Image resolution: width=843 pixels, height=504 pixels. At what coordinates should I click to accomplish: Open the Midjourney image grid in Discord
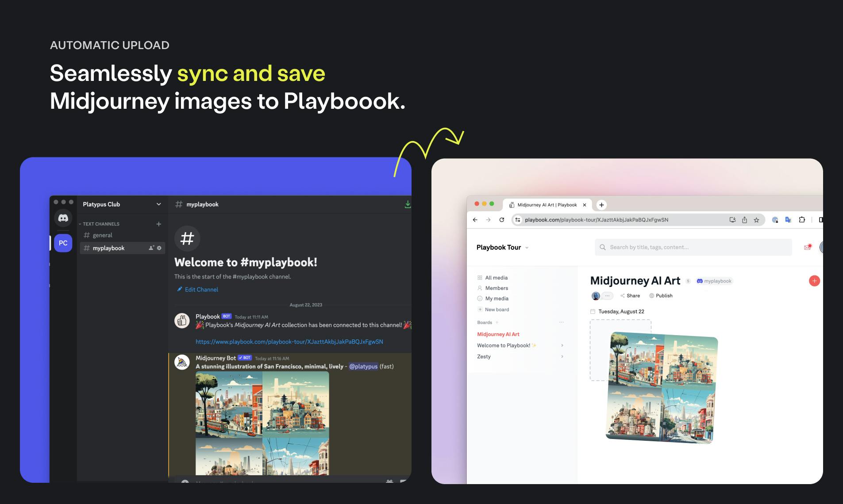coord(262,423)
